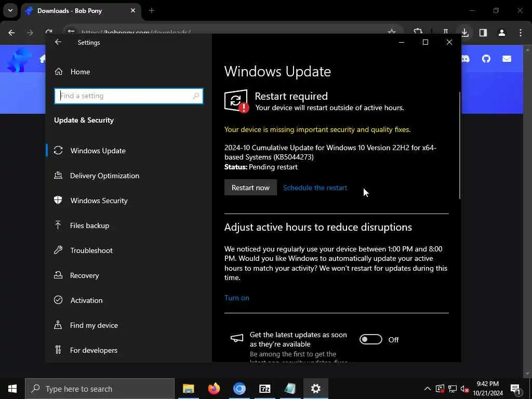Click the megaphone latest updates icon

(237, 338)
